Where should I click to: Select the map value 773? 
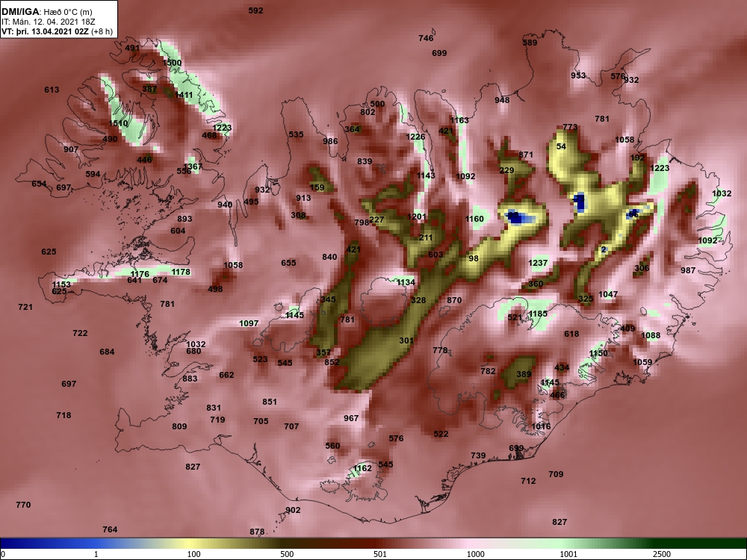570,127
